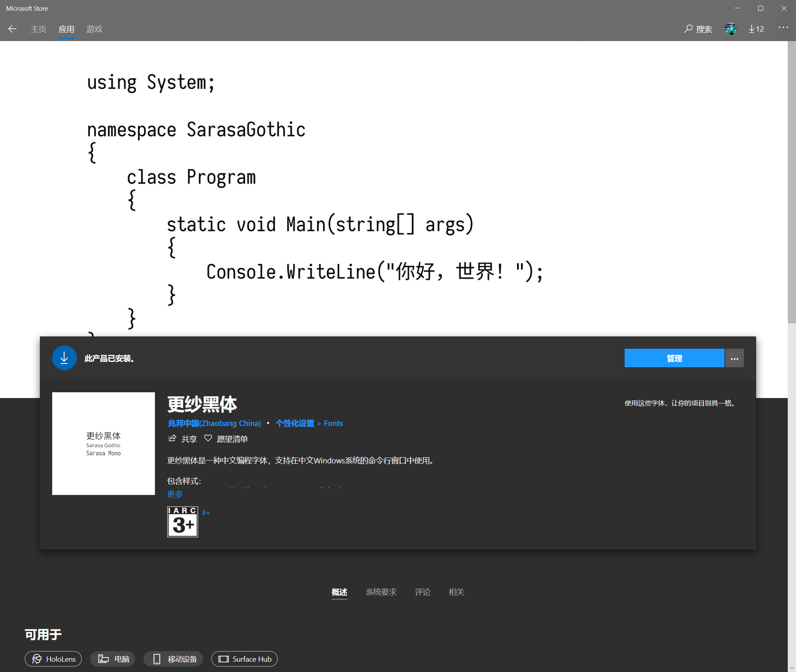The image size is (796, 672).
Task: Click the blue installed download icon
Action: tap(64, 358)
